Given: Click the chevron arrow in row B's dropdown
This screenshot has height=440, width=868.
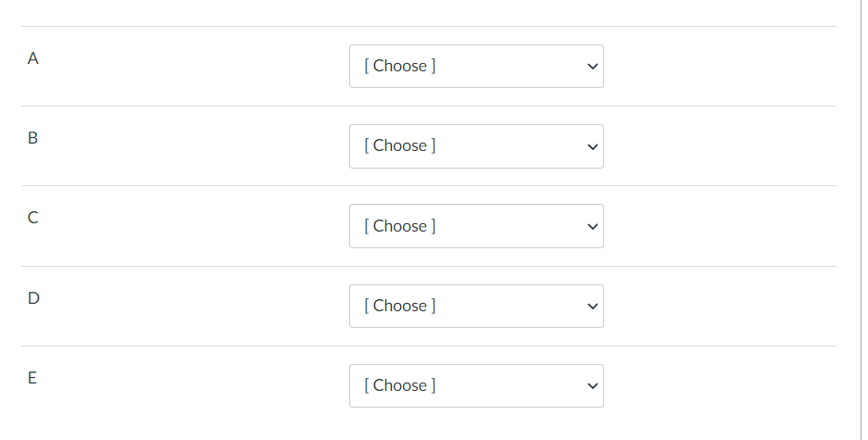Looking at the screenshot, I should click(592, 146).
